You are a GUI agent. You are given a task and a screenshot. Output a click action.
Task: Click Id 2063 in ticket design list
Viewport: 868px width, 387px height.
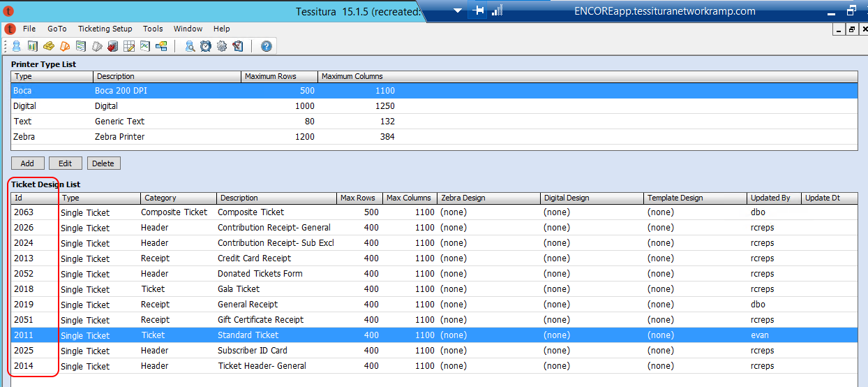[24, 212]
